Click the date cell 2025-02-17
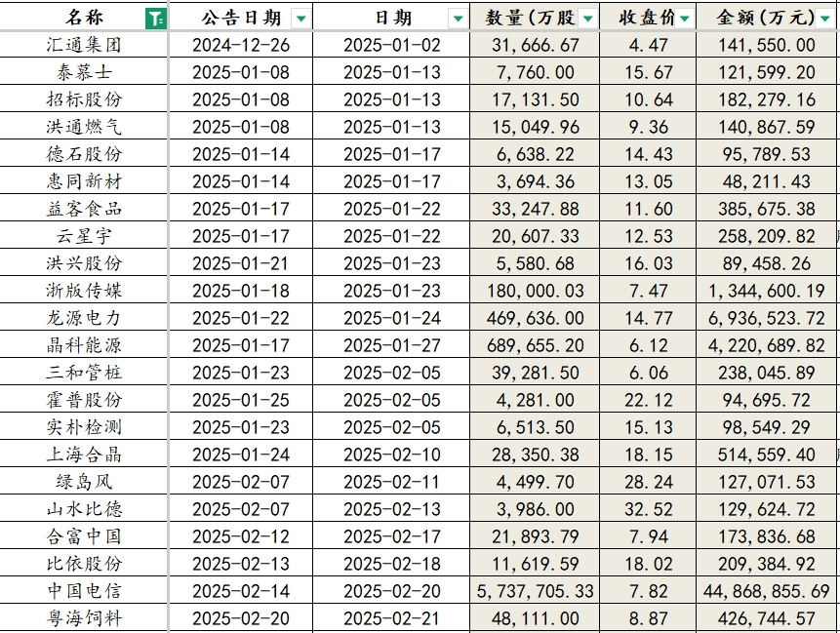Viewport: 840px width, 633px height. (x=392, y=536)
